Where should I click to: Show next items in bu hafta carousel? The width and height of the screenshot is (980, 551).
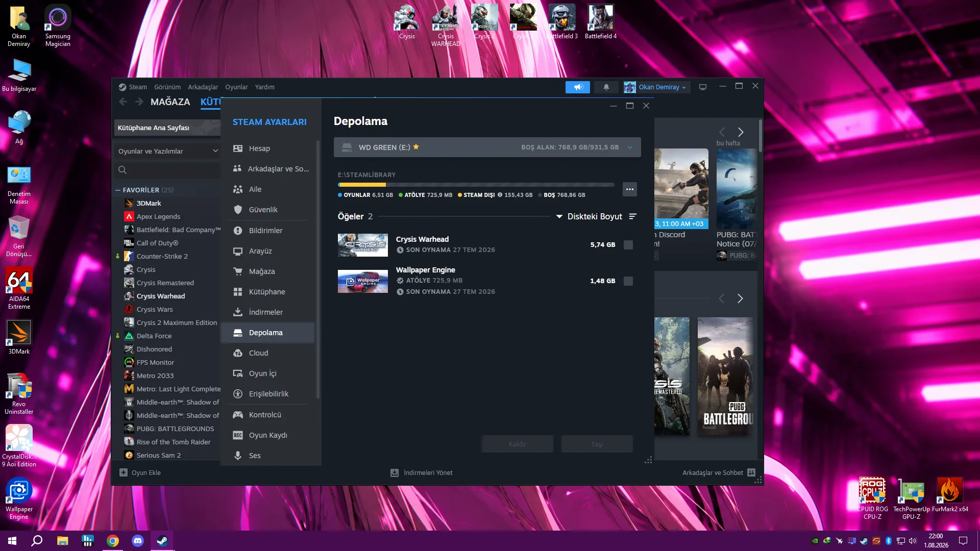tap(741, 132)
